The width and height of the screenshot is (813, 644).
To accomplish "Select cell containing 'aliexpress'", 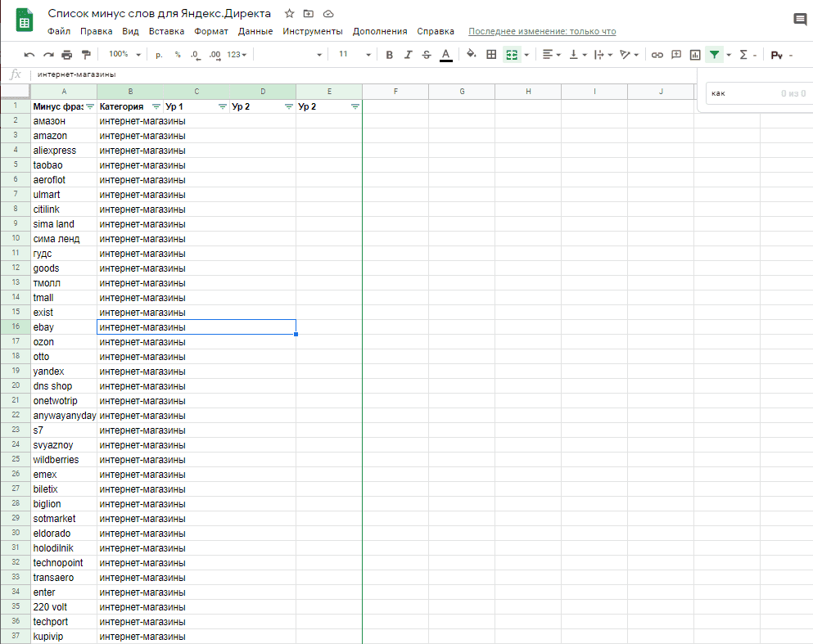I will click(64, 151).
